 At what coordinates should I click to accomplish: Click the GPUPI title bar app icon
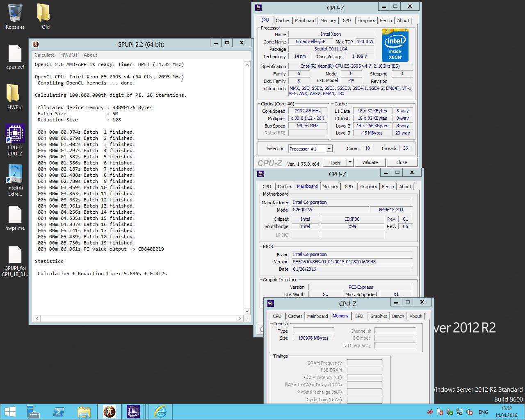coord(36,44)
